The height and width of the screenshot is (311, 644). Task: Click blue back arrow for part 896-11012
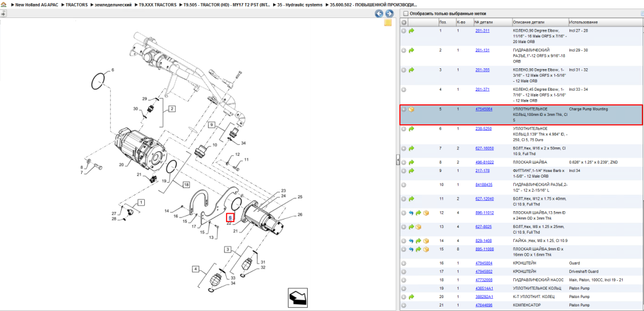411,213
